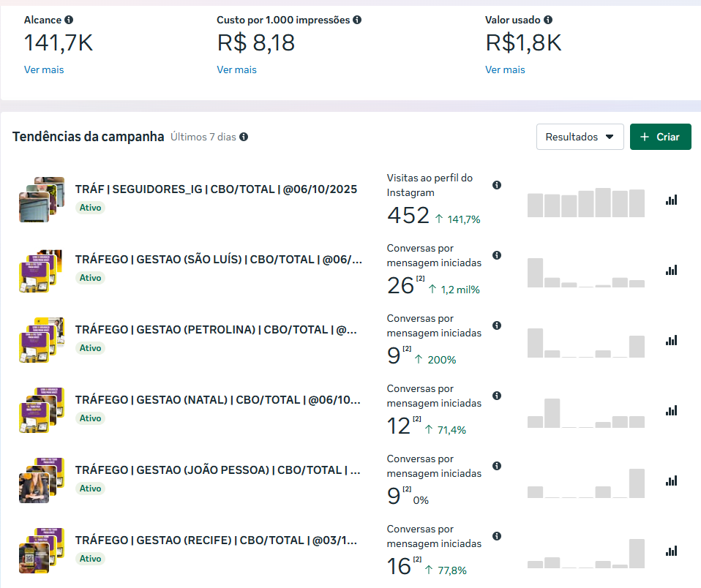This screenshot has width=701, height=588.
Task: Click info icon for Visitas ao perfil do Instagram
Action: pos(497,185)
